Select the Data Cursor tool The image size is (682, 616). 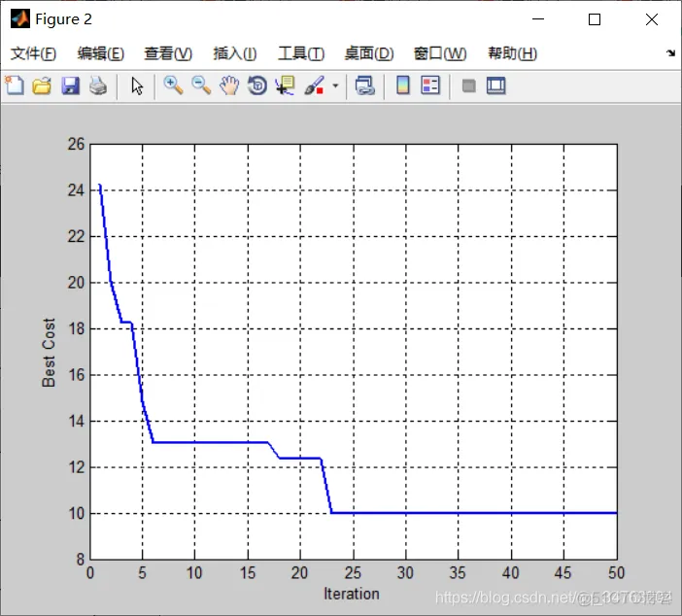click(x=286, y=86)
